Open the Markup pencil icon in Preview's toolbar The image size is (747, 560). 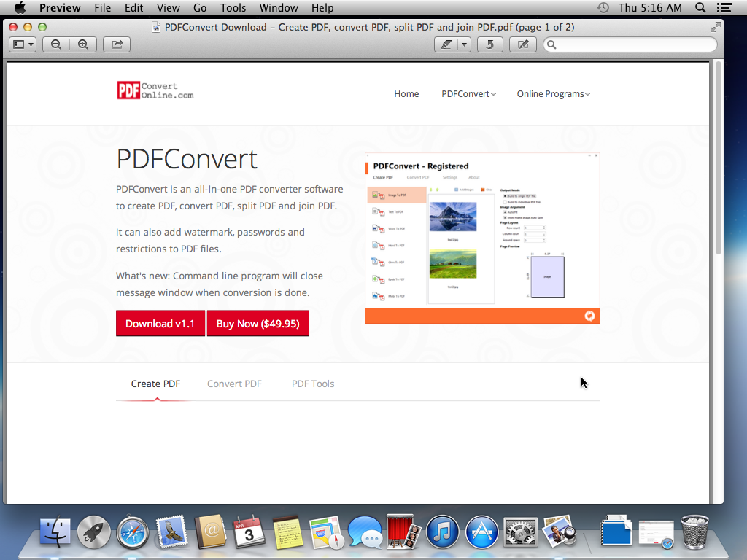pos(522,44)
